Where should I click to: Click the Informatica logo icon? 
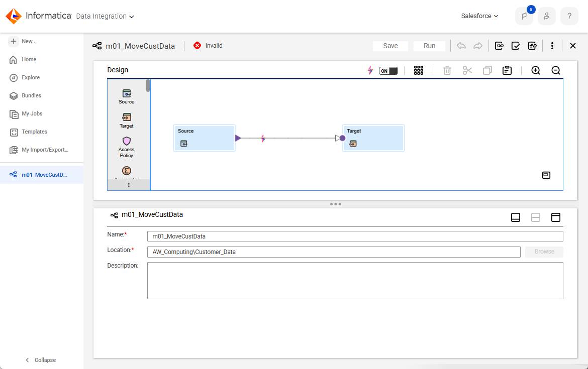pyautogui.click(x=14, y=16)
